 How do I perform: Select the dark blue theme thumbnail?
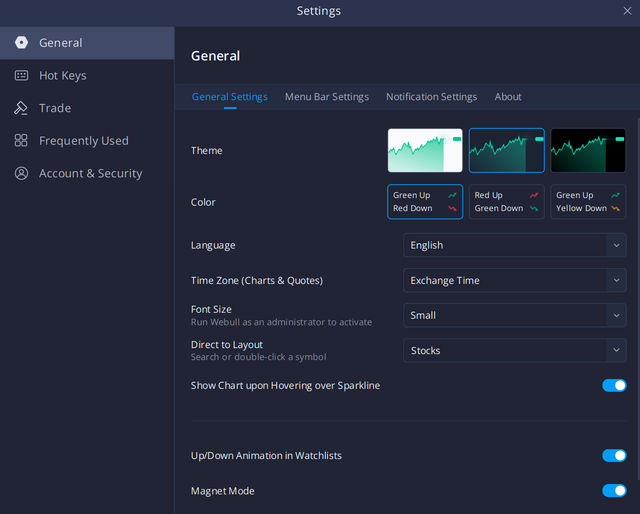pos(507,150)
